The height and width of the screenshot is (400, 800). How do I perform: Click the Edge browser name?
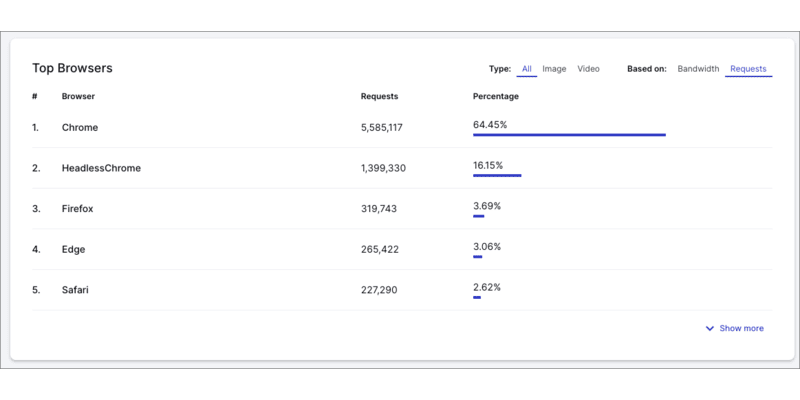point(73,249)
